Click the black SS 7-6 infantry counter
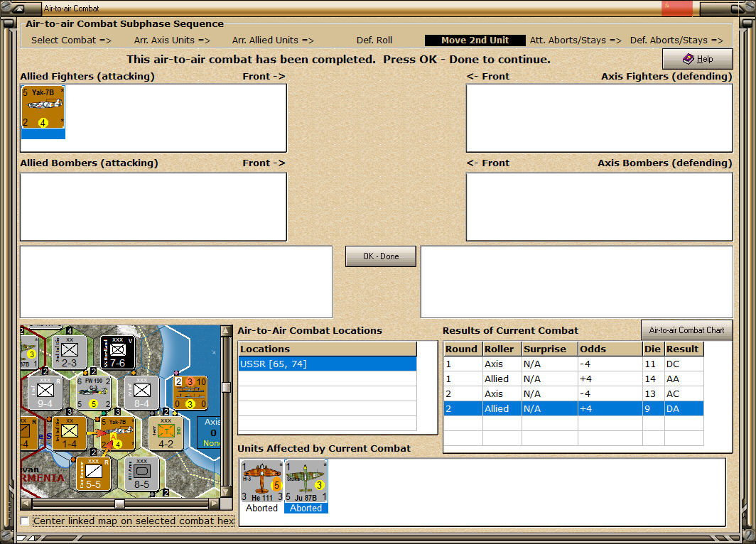756x544 pixels. point(118,352)
